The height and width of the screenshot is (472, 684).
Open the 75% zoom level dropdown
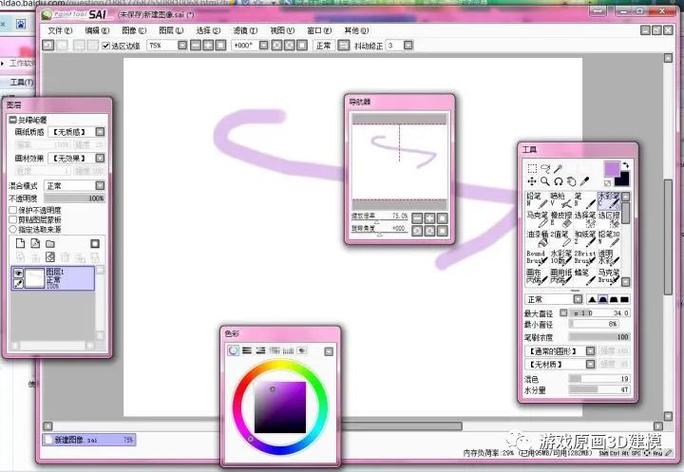pos(182,45)
